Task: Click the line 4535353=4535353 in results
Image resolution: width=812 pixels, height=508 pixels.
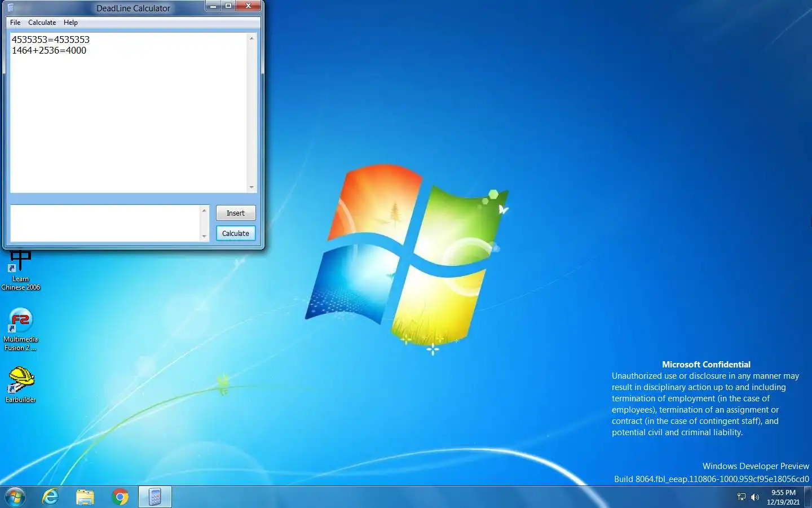Action: [x=51, y=40]
